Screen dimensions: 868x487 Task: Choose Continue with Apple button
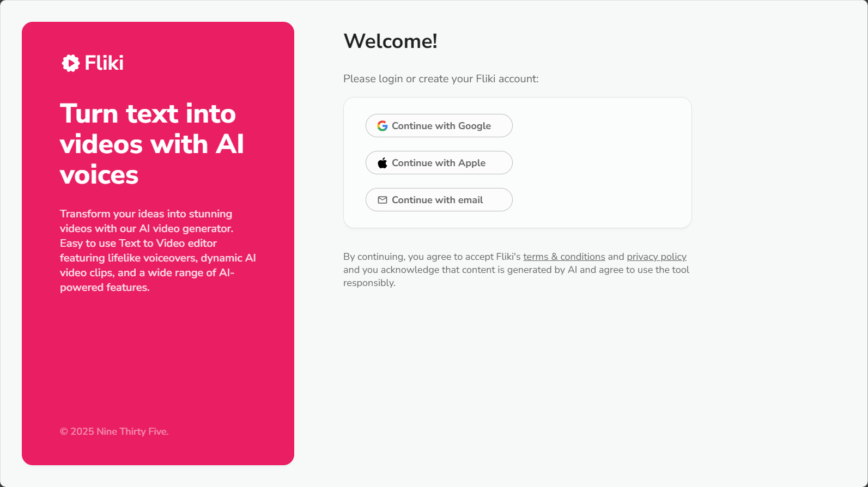[439, 163]
